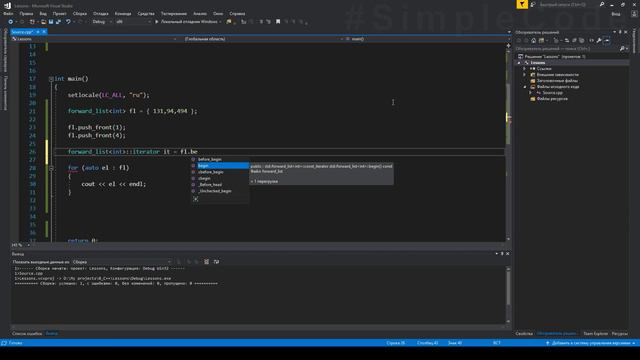The image size is (640, 360).
Task: Click the wrench Properties icon in Solution Explorer
Action: click(x=599, y=40)
